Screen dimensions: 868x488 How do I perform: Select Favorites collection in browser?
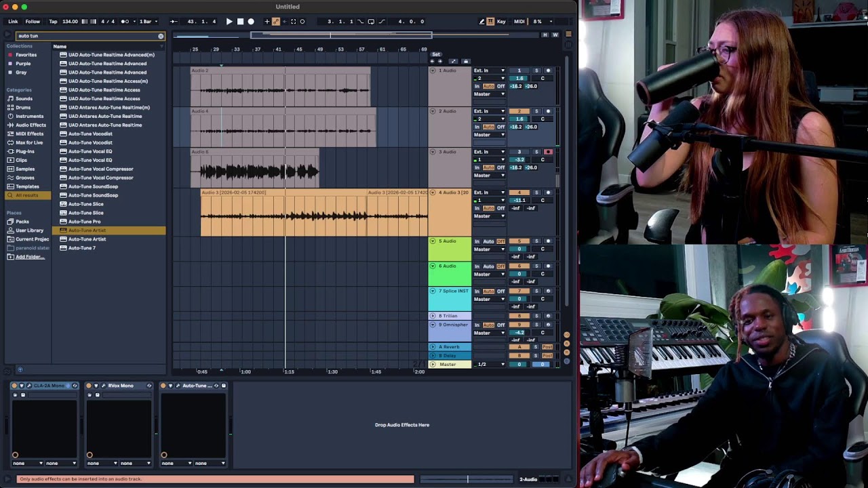(26, 55)
